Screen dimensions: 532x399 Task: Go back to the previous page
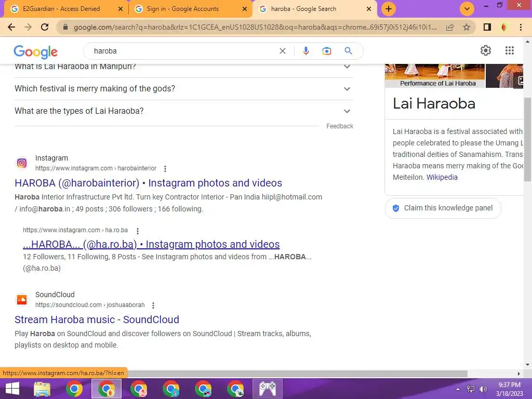pyautogui.click(x=11, y=27)
